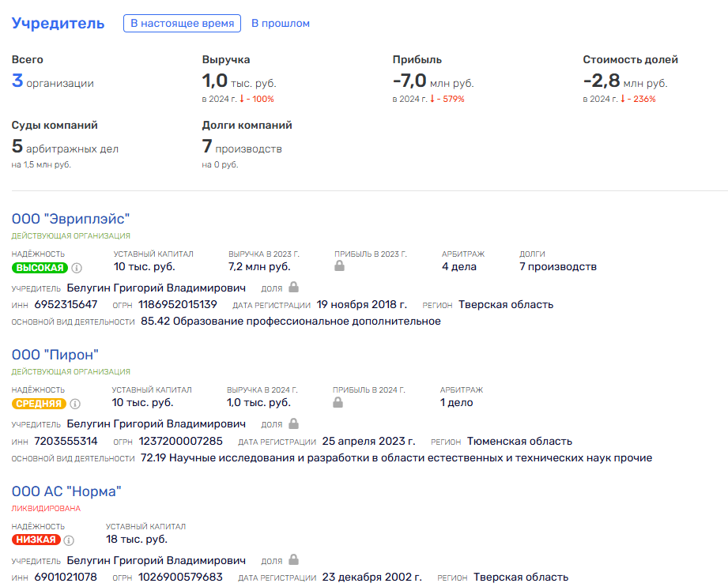Click the info icon next to ВЫСОКАЯ reliability
The height and width of the screenshot is (587, 728).
77,268
